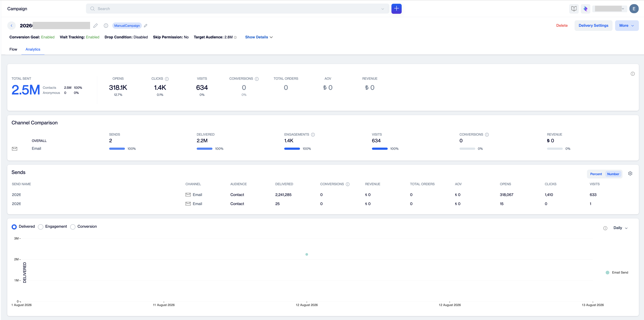This screenshot has width=644, height=320.
Task: Click the SENDS 100% progress bar
Action: [117, 149]
